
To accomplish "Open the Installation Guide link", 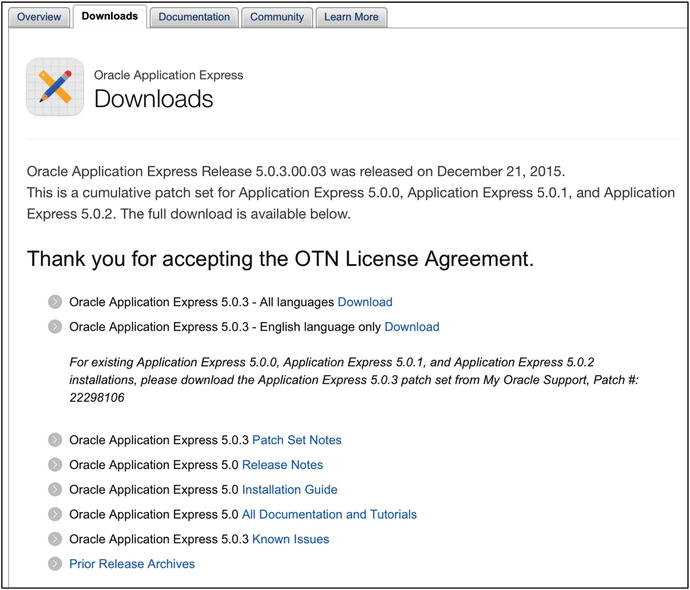I will (x=290, y=490).
